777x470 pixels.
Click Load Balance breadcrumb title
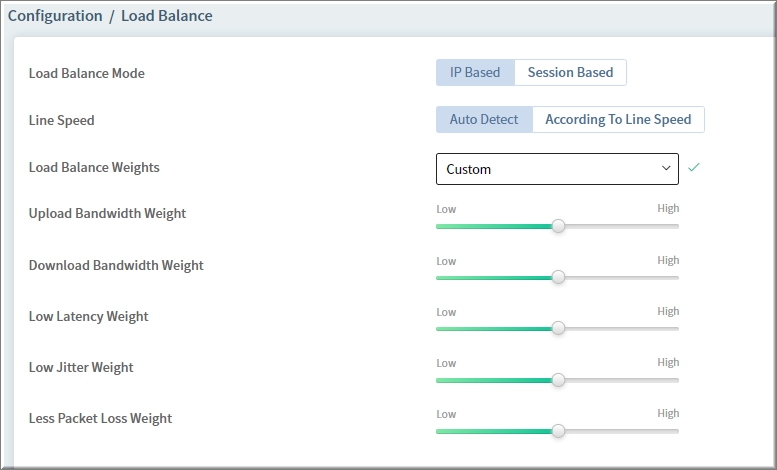167,16
